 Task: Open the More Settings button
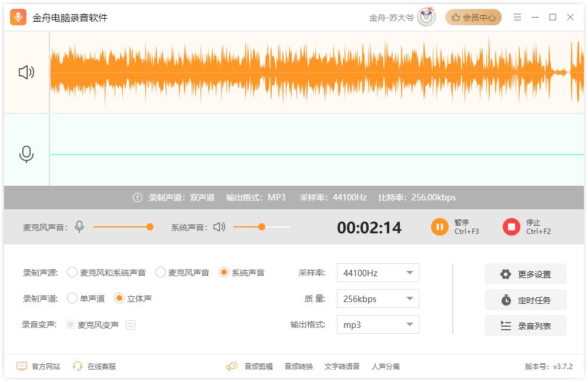pos(526,274)
